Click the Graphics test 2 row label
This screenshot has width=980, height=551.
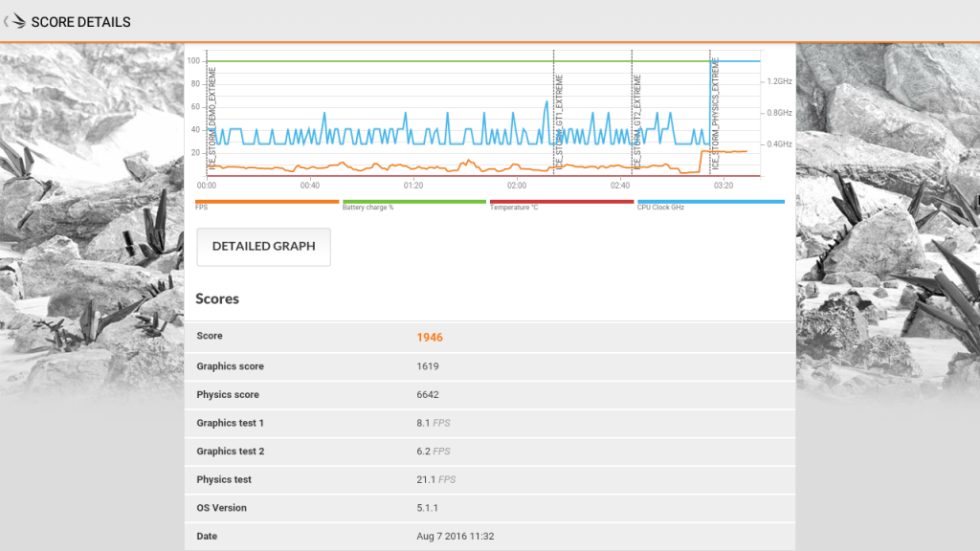pos(230,452)
